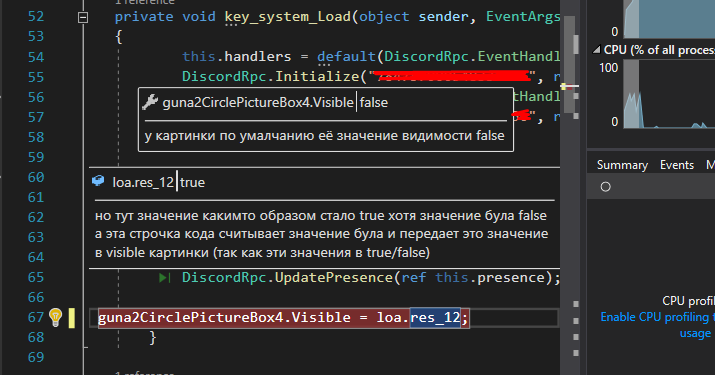This screenshot has height=375, width=715.
Task: Click the lightbulb quick actions icon
Action: [55, 317]
